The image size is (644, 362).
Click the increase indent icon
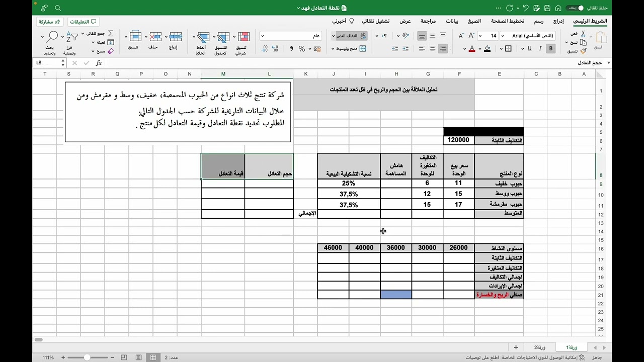click(x=406, y=49)
